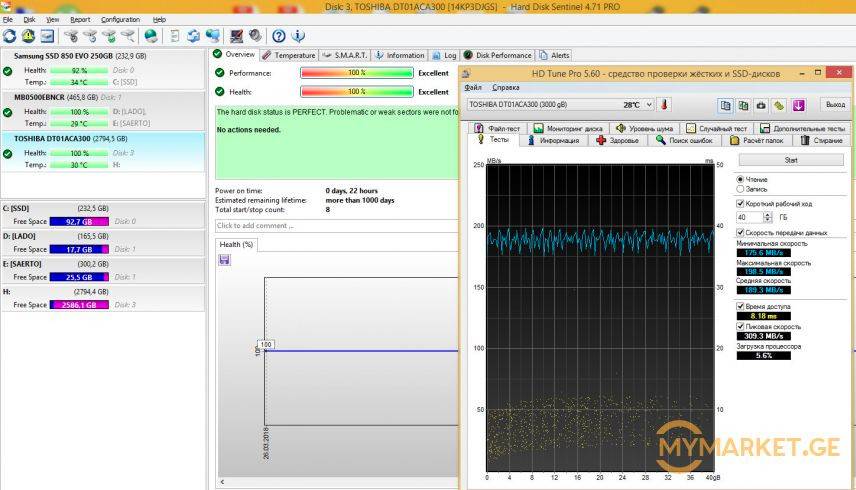The width and height of the screenshot is (856, 490).
Task: Toggle Скорость передачи данных checkbox
Action: click(740, 232)
